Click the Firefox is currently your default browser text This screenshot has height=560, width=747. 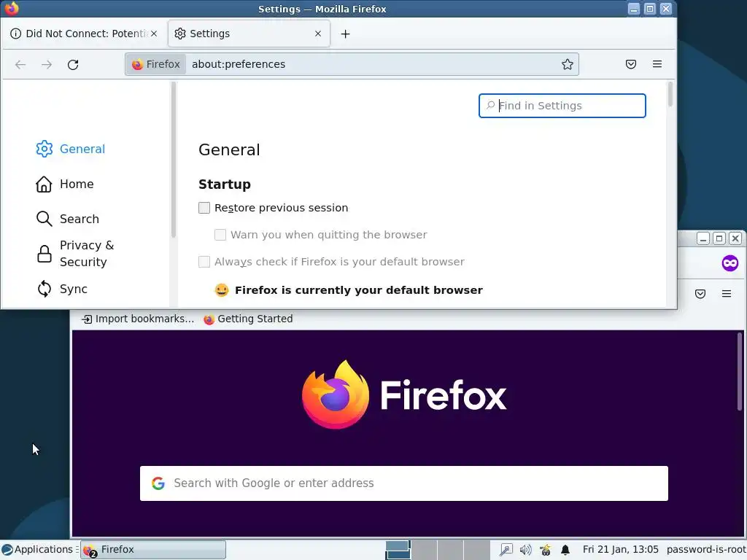(359, 290)
